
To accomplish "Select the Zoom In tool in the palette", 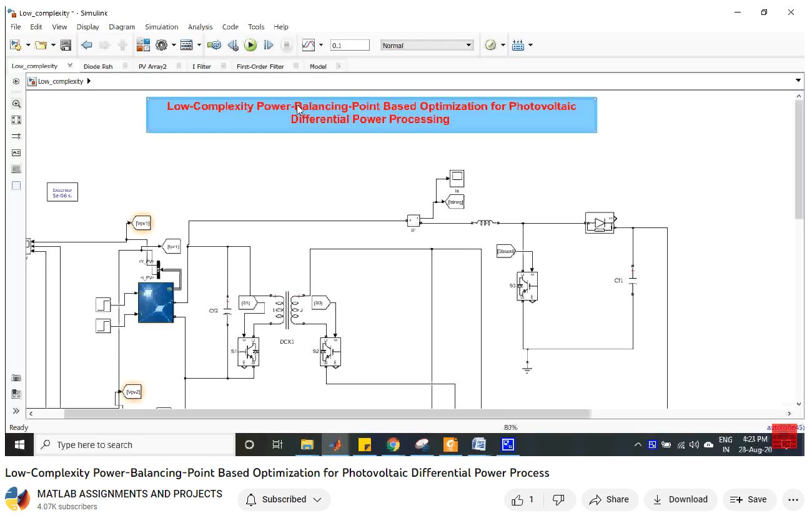I will coord(16,104).
